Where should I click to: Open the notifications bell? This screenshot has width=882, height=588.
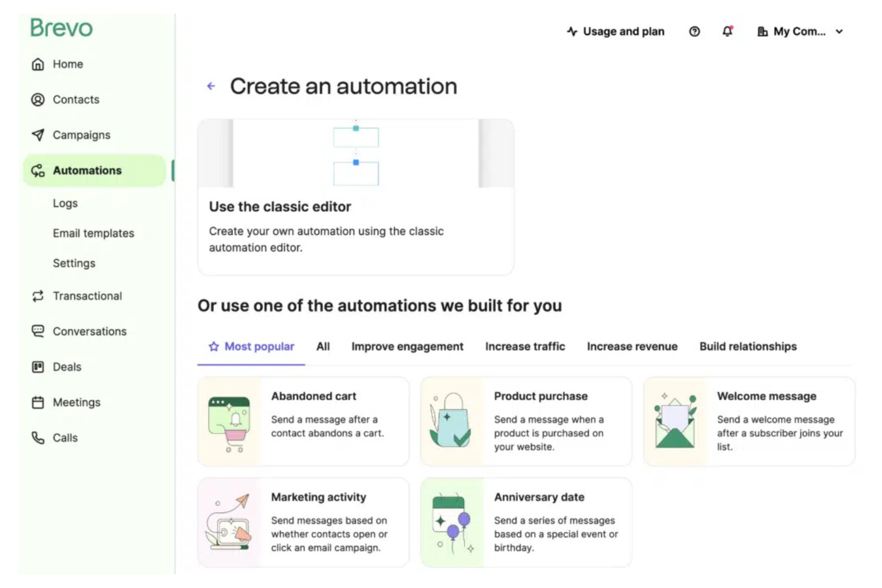(x=727, y=32)
